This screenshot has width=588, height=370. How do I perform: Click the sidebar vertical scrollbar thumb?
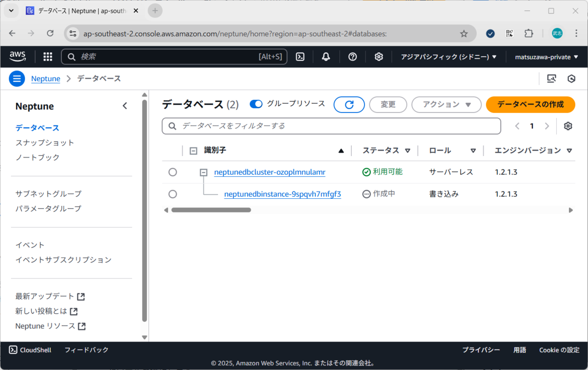coord(145,210)
